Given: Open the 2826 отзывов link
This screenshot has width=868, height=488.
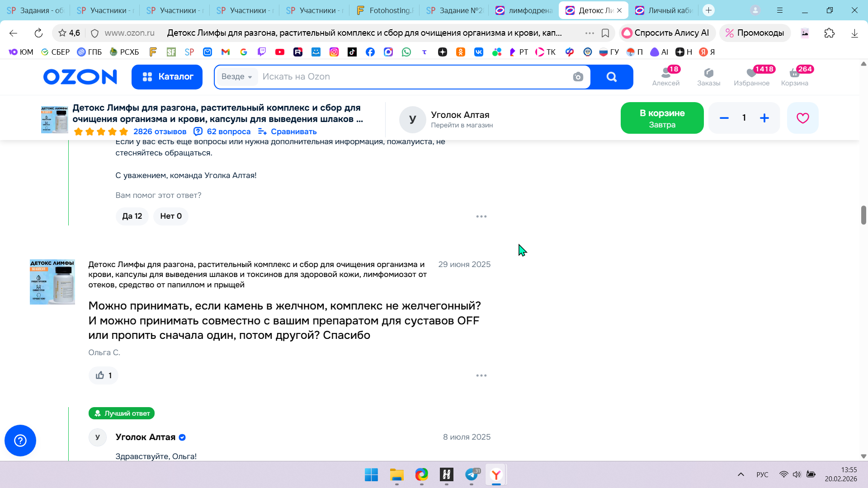Looking at the screenshot, I should coord(160,131).
